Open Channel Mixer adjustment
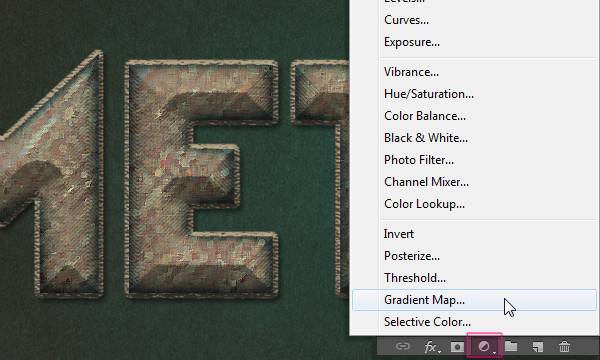600x360 pixels. [426, 182]
